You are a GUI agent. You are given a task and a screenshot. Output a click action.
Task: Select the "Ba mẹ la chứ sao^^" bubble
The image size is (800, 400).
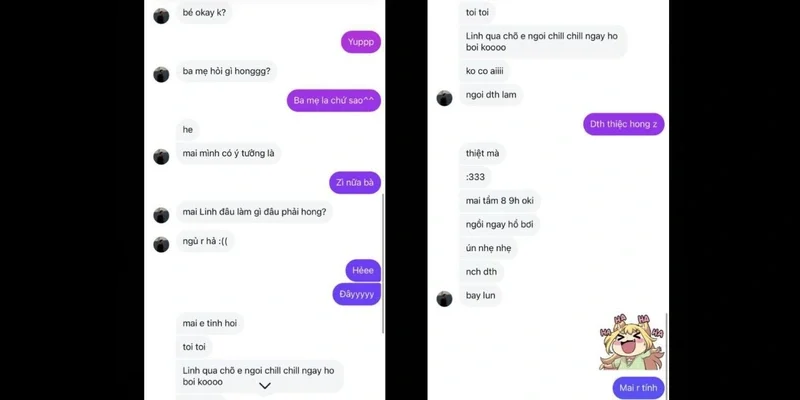point(334,101)
